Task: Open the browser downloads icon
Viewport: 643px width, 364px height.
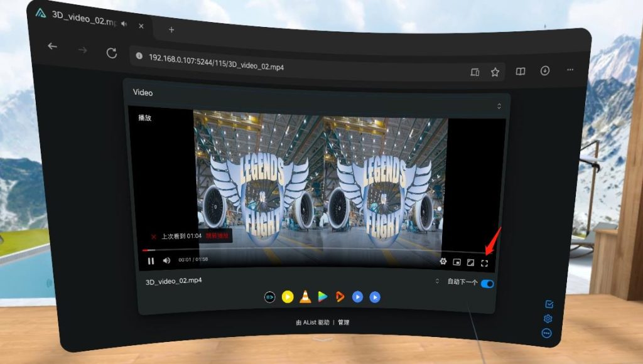Action: pos(544,71)
